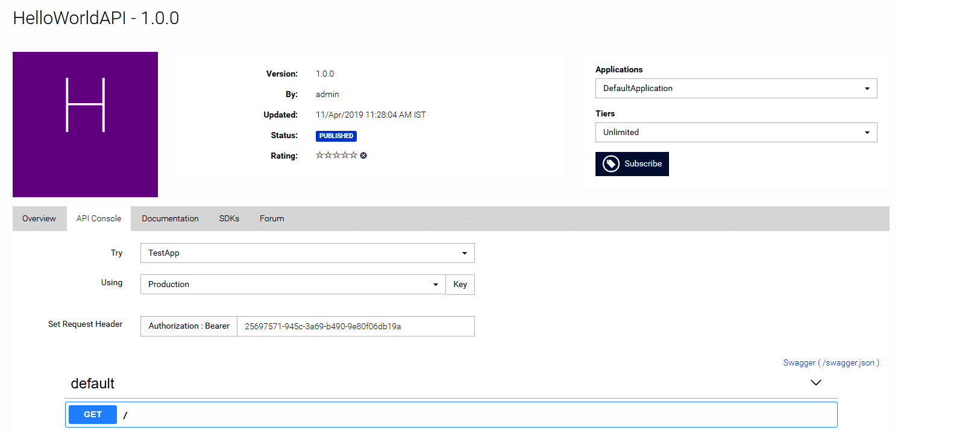The image size is (980, 433).
Task: Collapse the default section chevron
Action: [816, 383]
